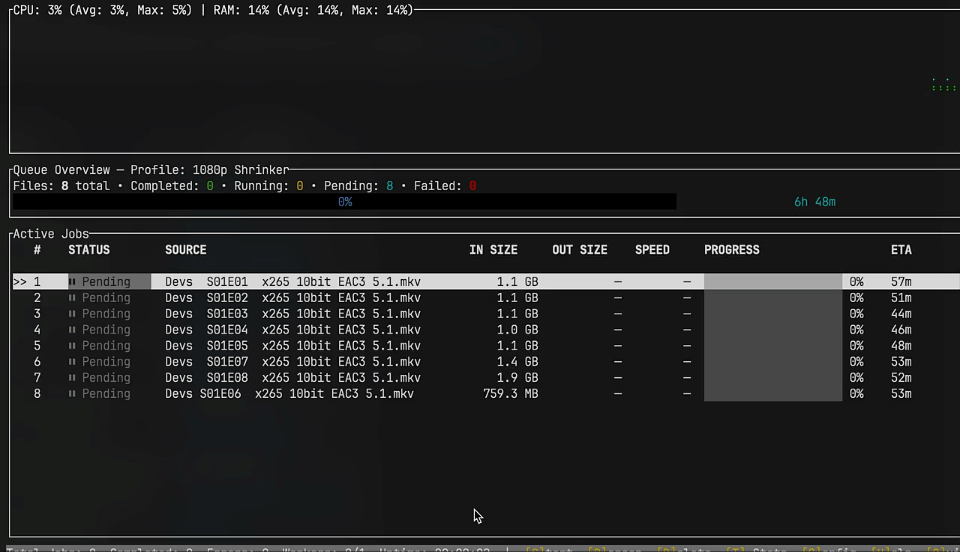Image resolution: width=960 pixels, height=552 pixels.
Task: Click the Files: 8 total label
Action: pyautogui.click(x=61, y=186)
